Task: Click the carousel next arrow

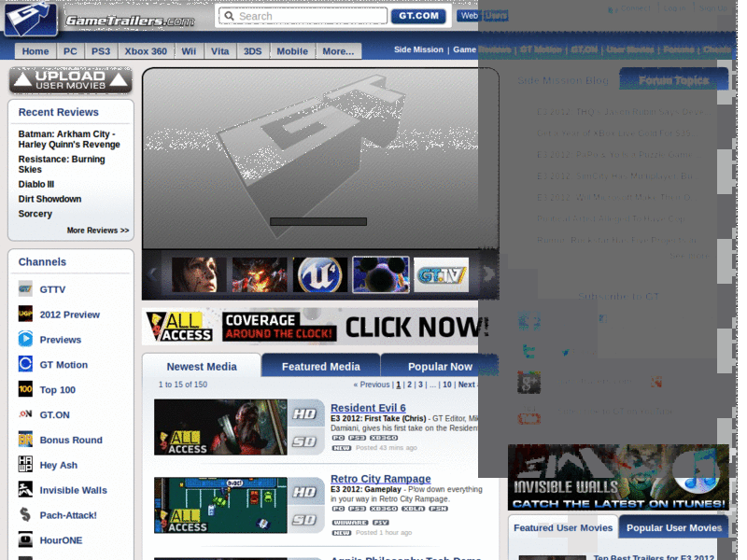Action: click(488, 274)
